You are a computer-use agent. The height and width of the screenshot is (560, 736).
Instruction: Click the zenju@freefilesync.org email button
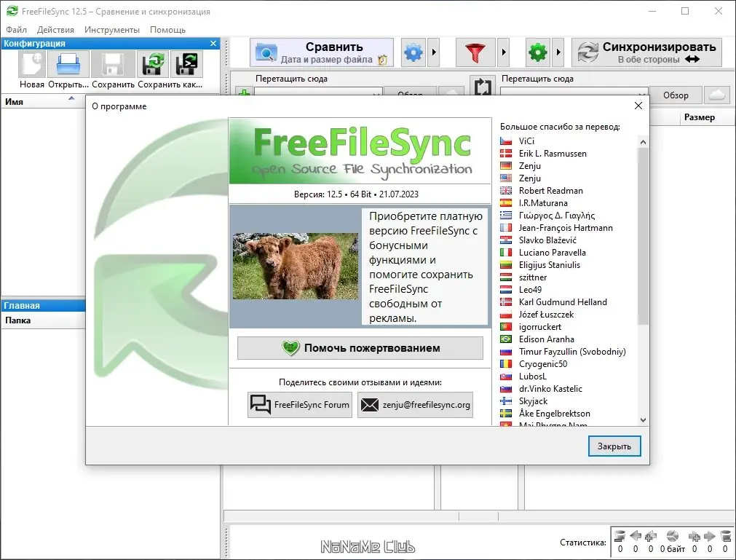(x=415, y=405)
